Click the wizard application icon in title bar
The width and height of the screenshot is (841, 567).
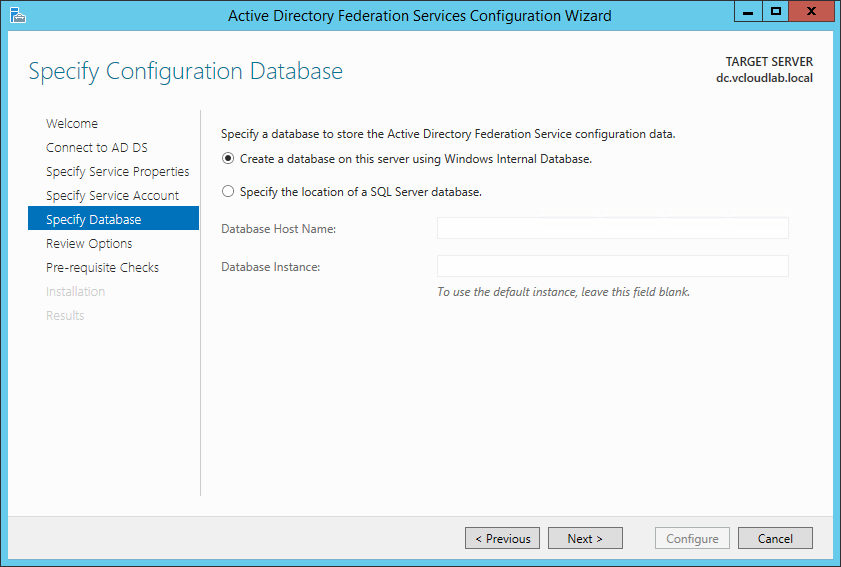tap(17, 16)
